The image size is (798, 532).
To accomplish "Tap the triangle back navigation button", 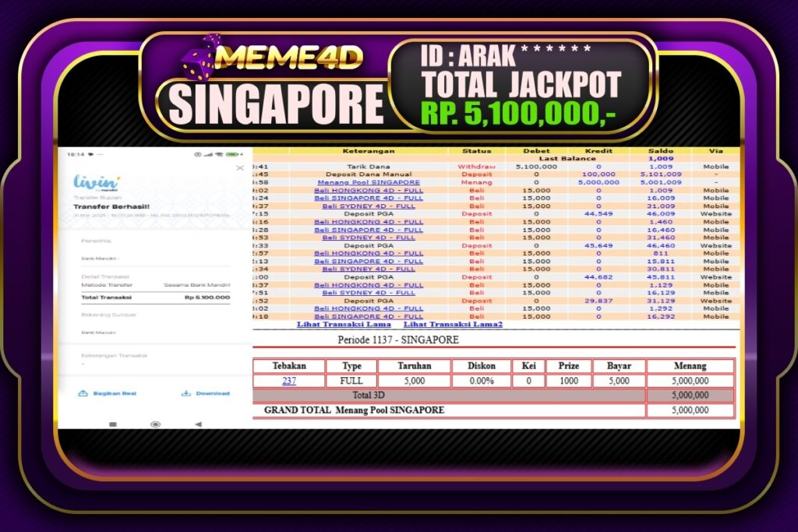I will (x=199, y=425).
